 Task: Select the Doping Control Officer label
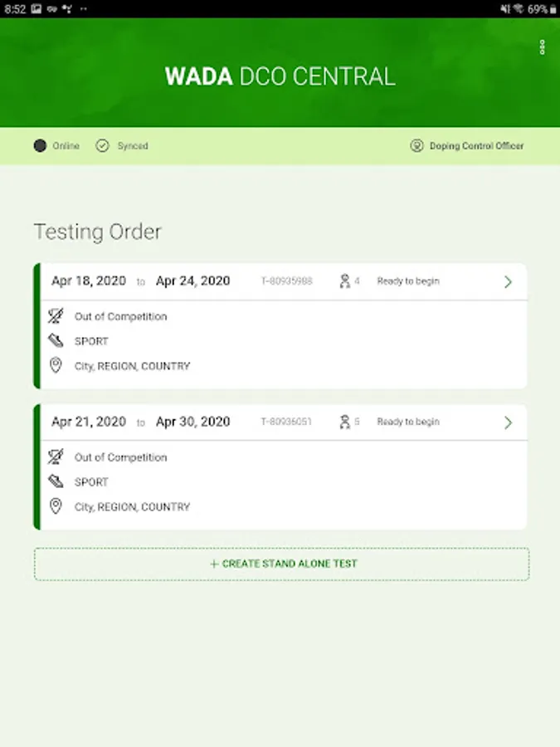tap(477, 146)
